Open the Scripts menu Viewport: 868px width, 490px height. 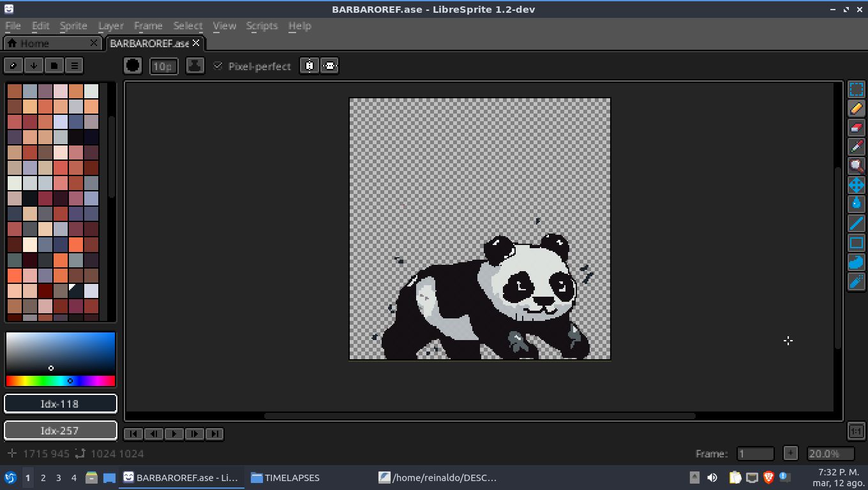pos(262,26)
